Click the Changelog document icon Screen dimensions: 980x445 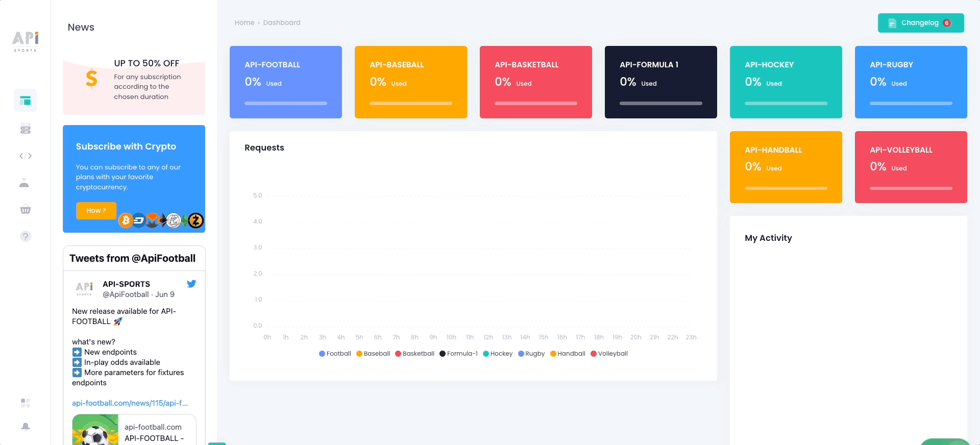pos(892,23)
